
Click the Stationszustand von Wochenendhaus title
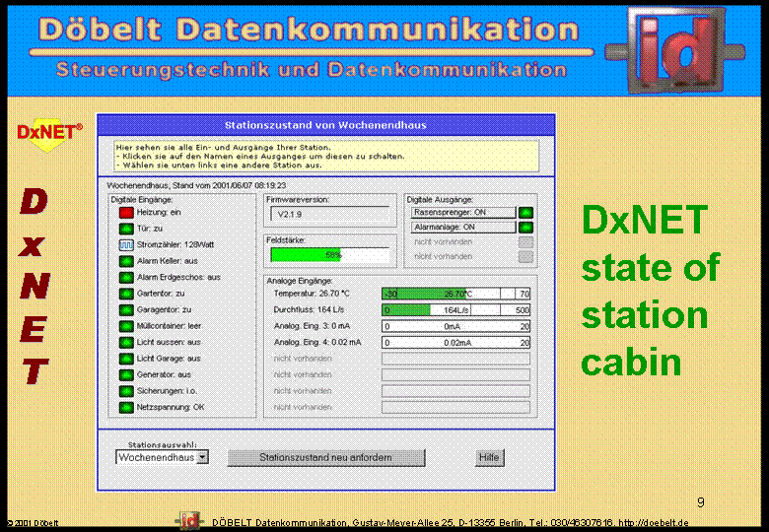coord(325,125)
